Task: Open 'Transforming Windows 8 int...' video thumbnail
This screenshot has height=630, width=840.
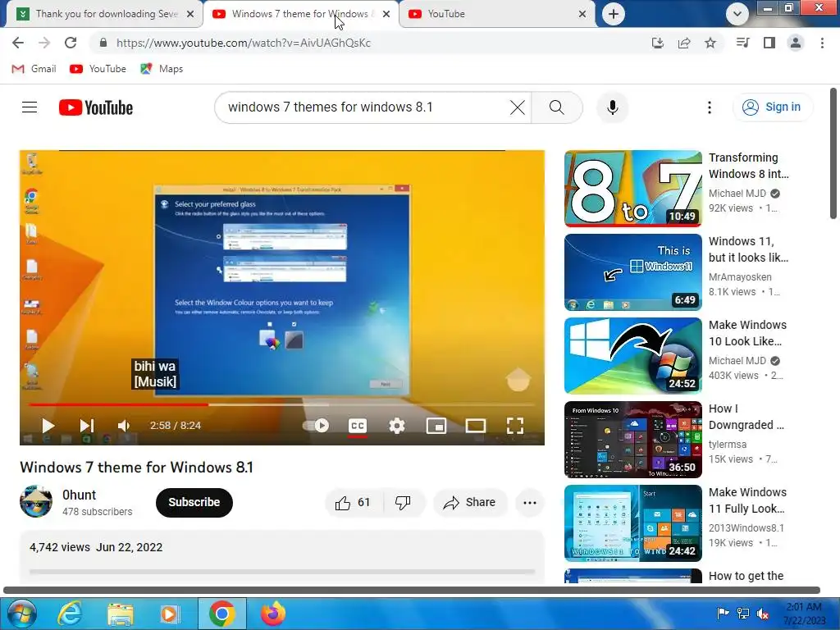Action: (x=633, y=189)
